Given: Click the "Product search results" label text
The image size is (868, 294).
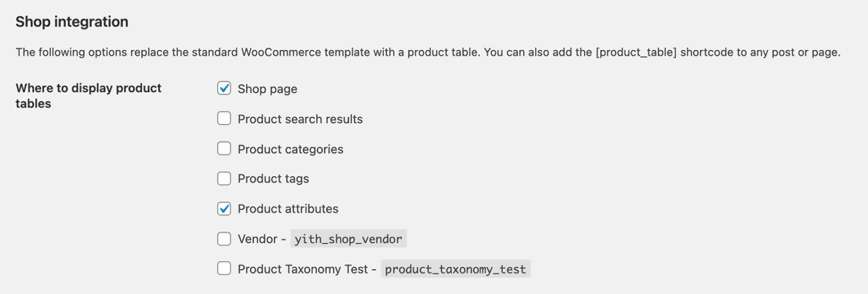Looking at the screenshot, I should (x=300, y=119).
